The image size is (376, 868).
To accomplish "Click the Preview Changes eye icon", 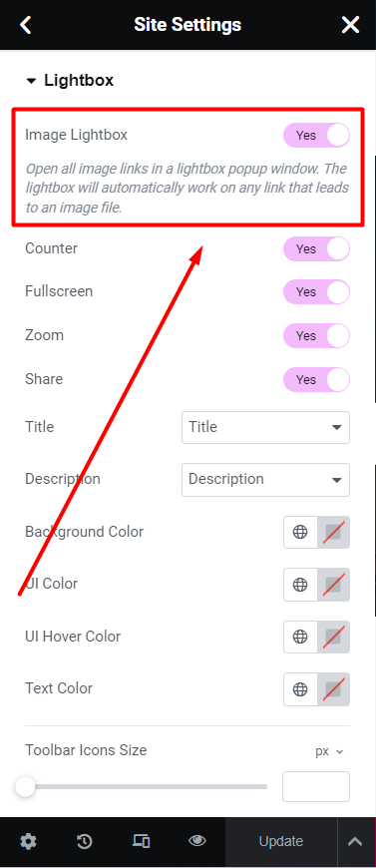I will click(196, 841).
